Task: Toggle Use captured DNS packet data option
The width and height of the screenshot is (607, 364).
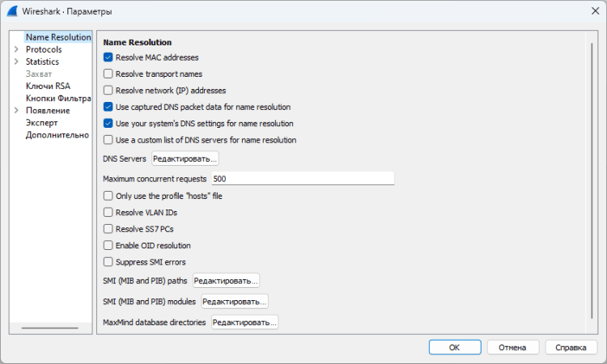Action: (x=108, y=107)
